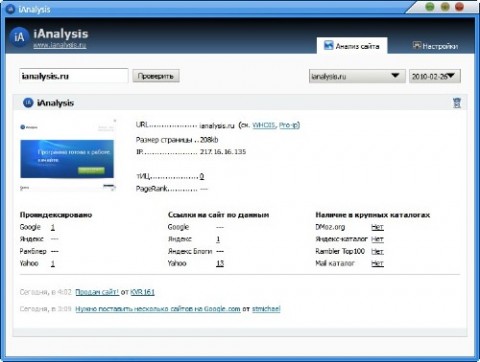
Task: Click the iA logo icon in header
Action: pos(19,37)
